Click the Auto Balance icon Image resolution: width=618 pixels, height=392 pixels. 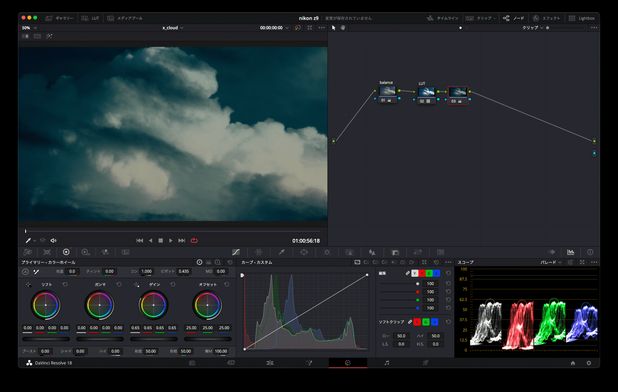coord(25,271)
